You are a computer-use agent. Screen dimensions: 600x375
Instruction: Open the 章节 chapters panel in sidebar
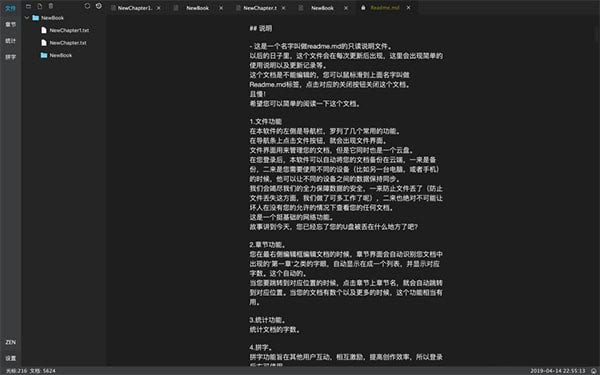(x=10, y=24)
